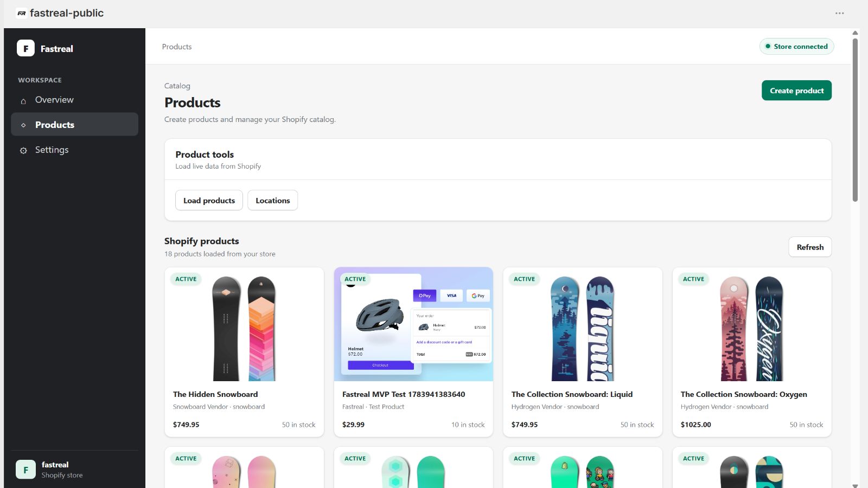Viewport: 868px width, 488px height.
Task: Select The Collection Snowboard: Liquid title
Action: [572, 394]
